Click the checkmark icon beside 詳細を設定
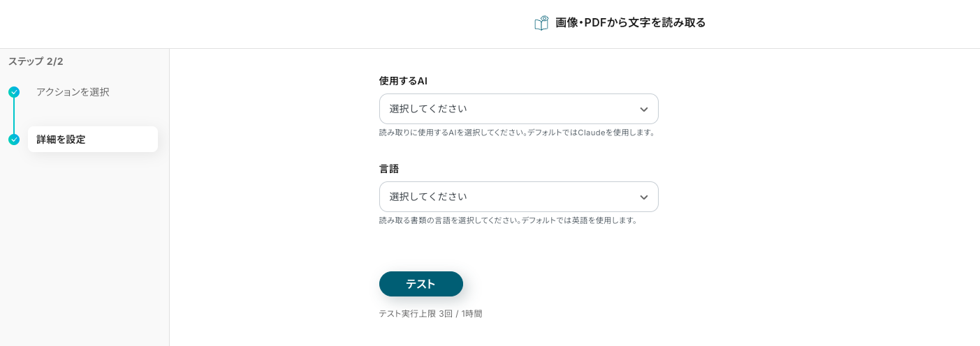 [x=14, y=140]
